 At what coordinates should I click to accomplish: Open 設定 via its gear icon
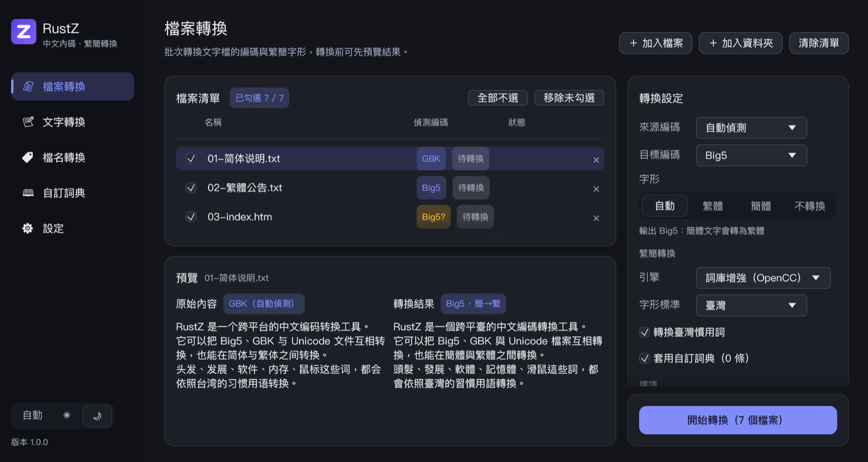coord(28,229)
